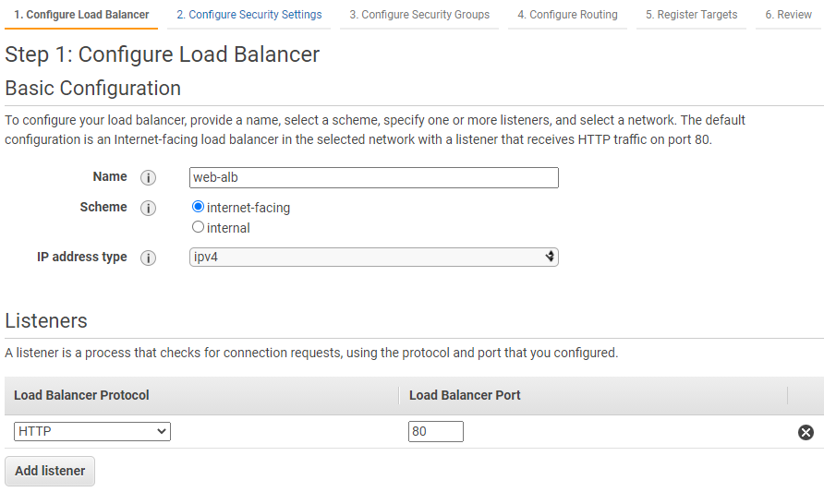Click the Add listener button
Image resolution: width=824 pixels, height=504 pixels.
[x=50, y=471]
